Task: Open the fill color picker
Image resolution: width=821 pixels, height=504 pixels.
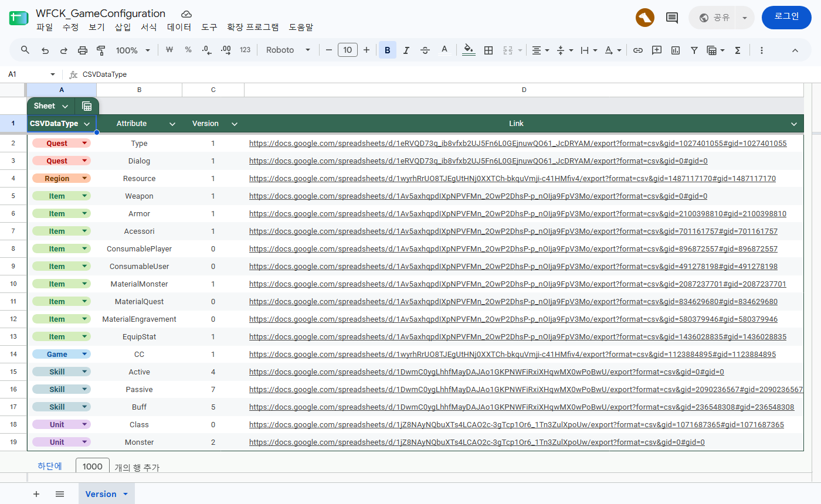Action: (469, 50)
